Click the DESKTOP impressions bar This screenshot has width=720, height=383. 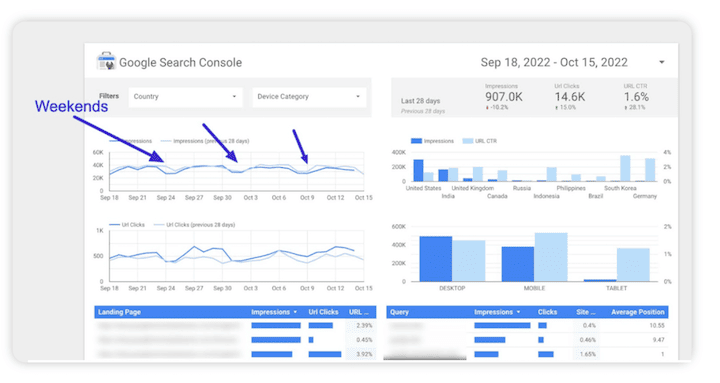(x=435, y=259)
